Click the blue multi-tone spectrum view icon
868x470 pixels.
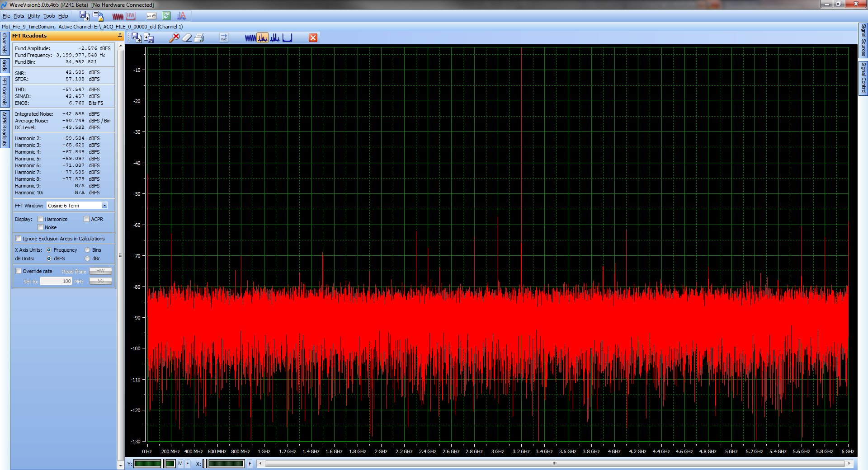click(275, 38)
